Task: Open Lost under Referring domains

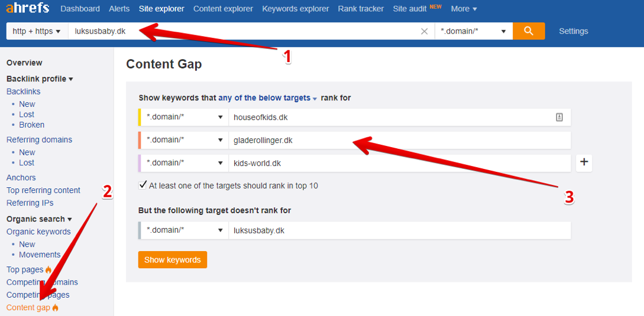Action: [x=27, y=162]
